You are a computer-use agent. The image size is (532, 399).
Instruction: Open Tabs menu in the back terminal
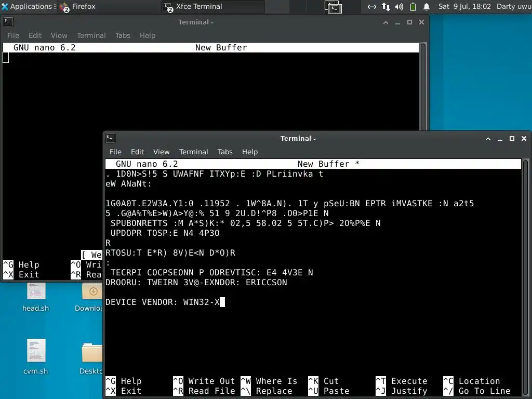pyautogui.click(x=123, y=35)
